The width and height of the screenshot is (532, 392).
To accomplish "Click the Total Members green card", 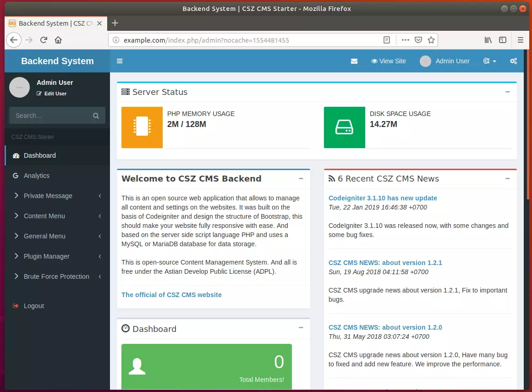I will (207, 366).
